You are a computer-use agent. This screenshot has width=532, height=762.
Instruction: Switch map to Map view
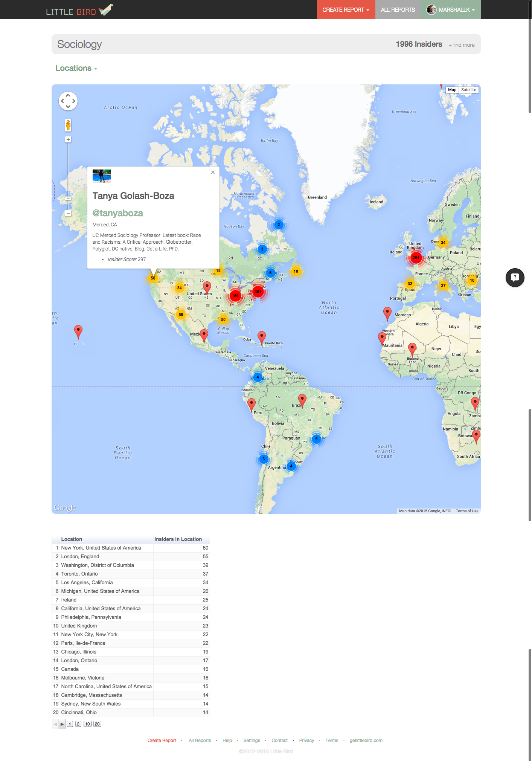click(x=452, y=90)
